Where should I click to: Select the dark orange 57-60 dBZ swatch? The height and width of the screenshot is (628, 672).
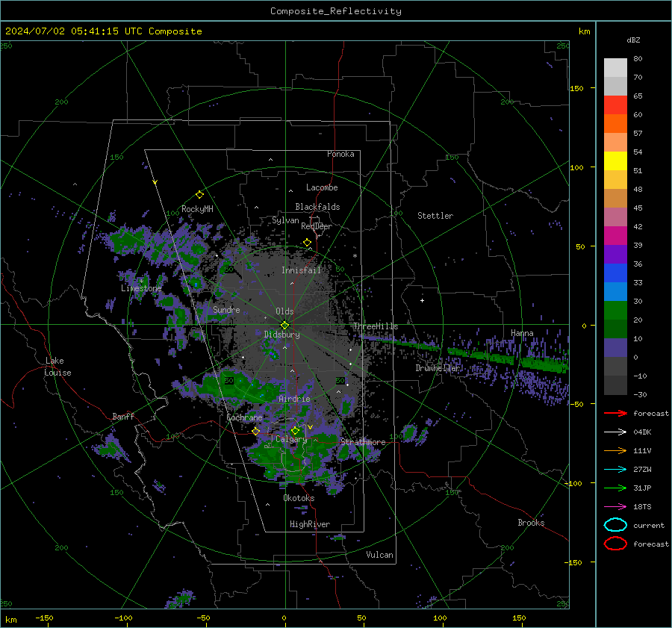[x=615, y=124]
